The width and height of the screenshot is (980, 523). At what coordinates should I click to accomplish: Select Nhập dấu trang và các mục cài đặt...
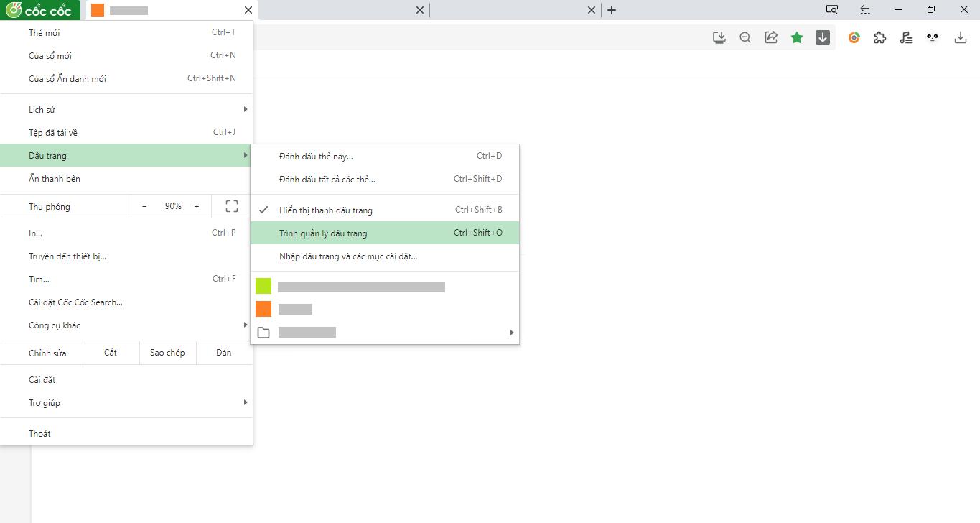[385, 256]
